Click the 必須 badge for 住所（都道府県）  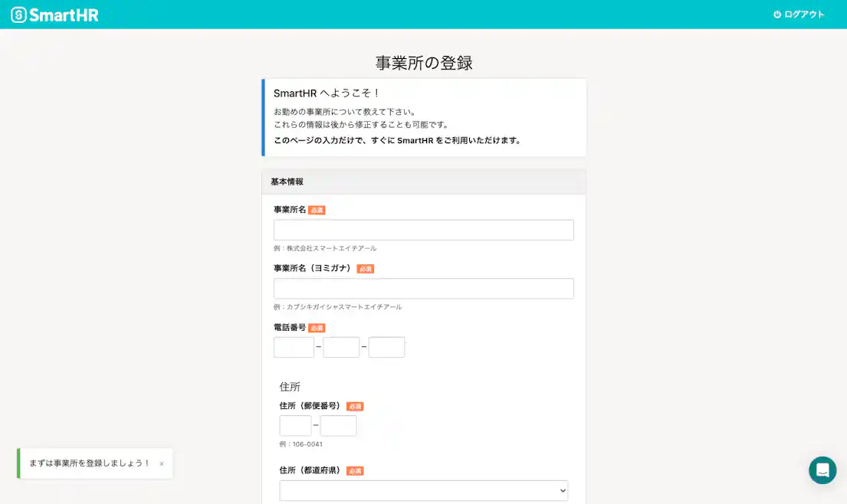[x=355, y=470]
